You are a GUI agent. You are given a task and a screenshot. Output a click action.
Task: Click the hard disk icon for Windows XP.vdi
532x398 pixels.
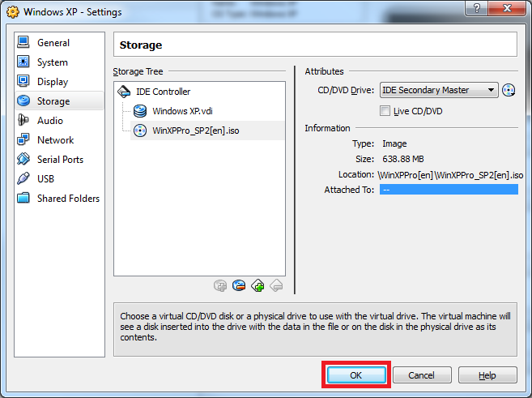(x=140, y=111)
